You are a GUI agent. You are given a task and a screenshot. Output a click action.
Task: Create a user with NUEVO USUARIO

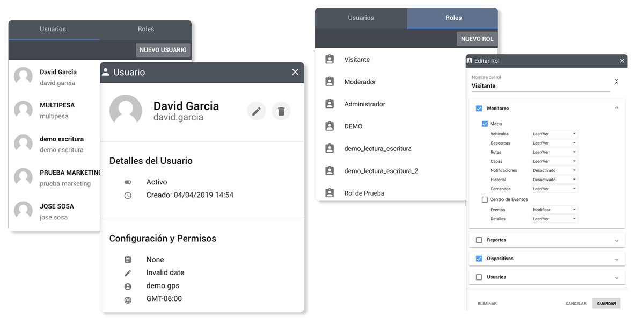tap(163, 50)
